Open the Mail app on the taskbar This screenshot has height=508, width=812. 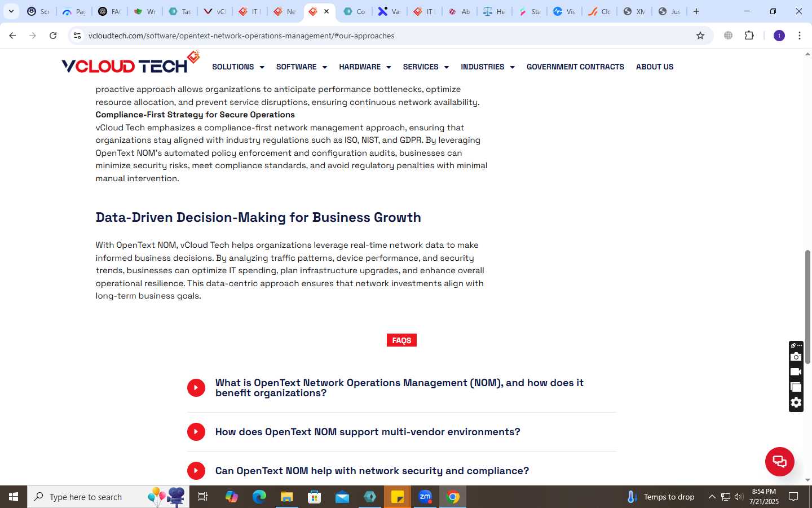click(342, 497)
